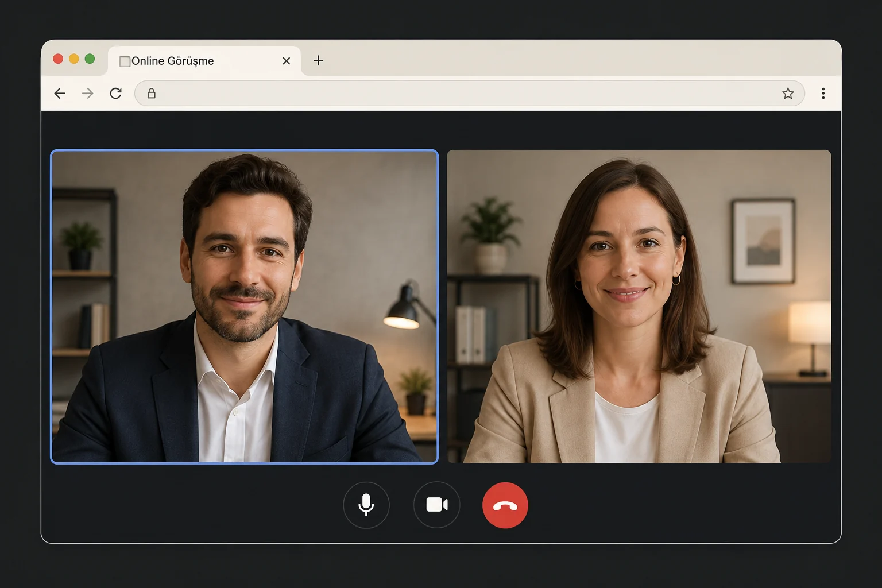Close the Online Görüşme tab
882x588 pixels.
[287, 61]
